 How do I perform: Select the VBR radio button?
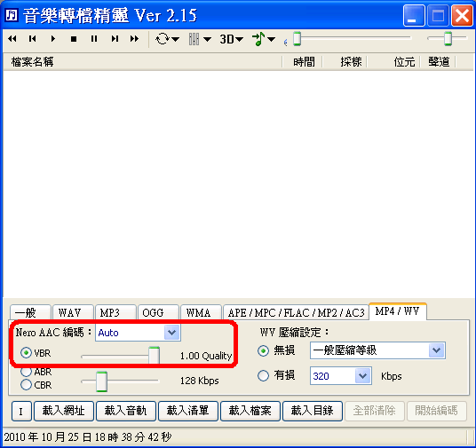click(26, 353)
